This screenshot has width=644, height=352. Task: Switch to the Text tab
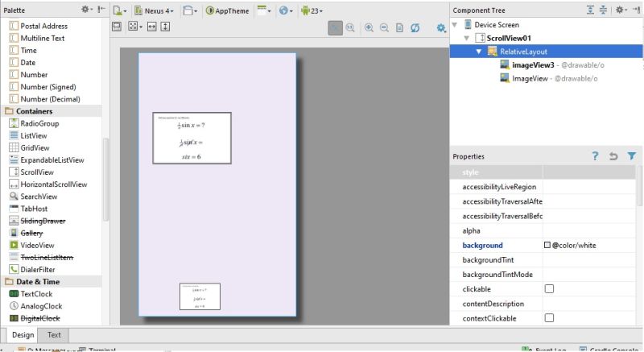[x=54, y=335]
